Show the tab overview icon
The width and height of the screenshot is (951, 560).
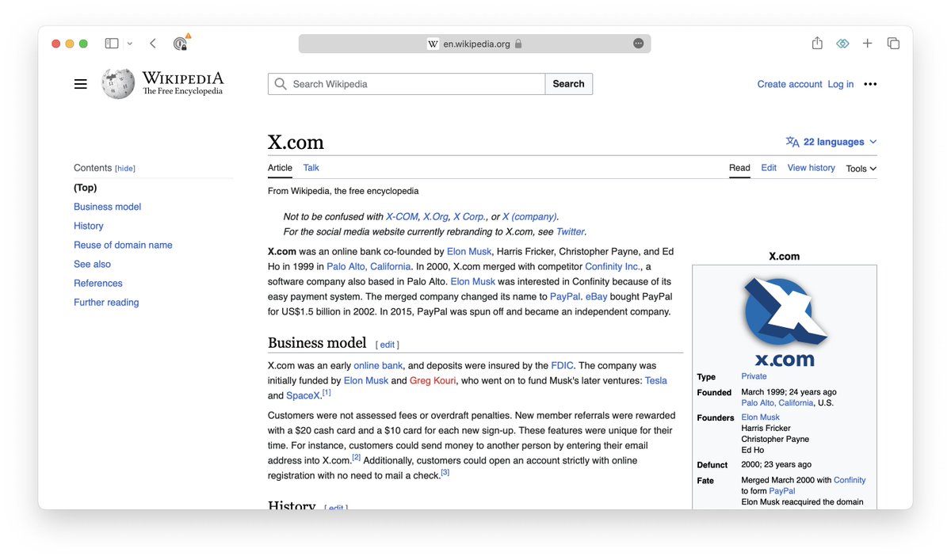(893, 44)
